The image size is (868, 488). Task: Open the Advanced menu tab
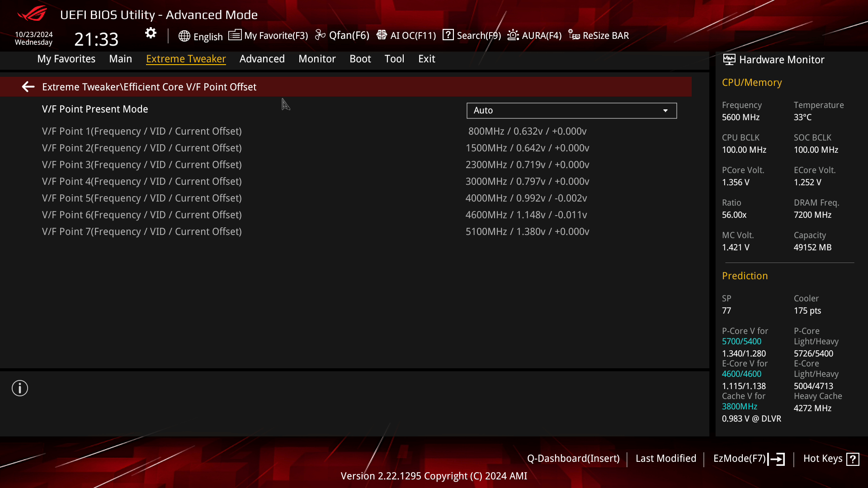[262, 58]
